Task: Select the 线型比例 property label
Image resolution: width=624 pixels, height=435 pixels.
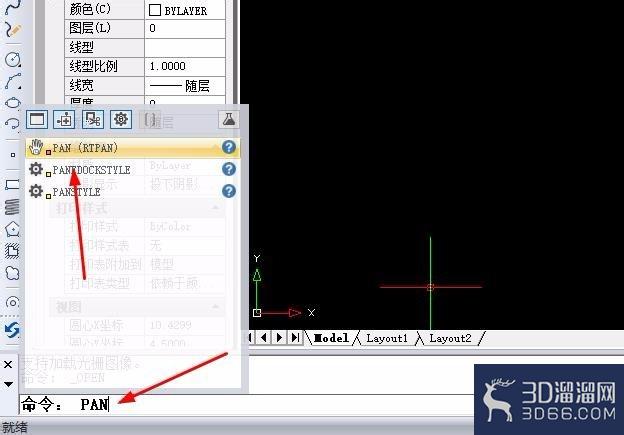Action: (x=94, y=66)
